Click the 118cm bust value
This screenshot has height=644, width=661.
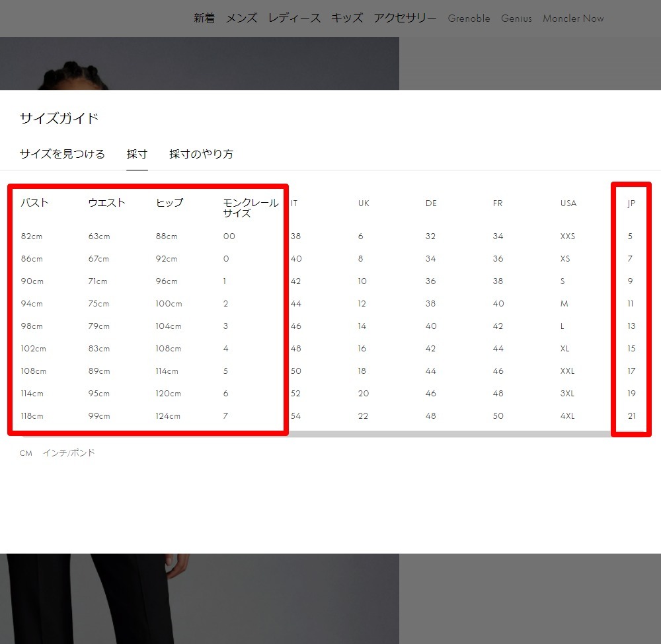tap(32, 415)
